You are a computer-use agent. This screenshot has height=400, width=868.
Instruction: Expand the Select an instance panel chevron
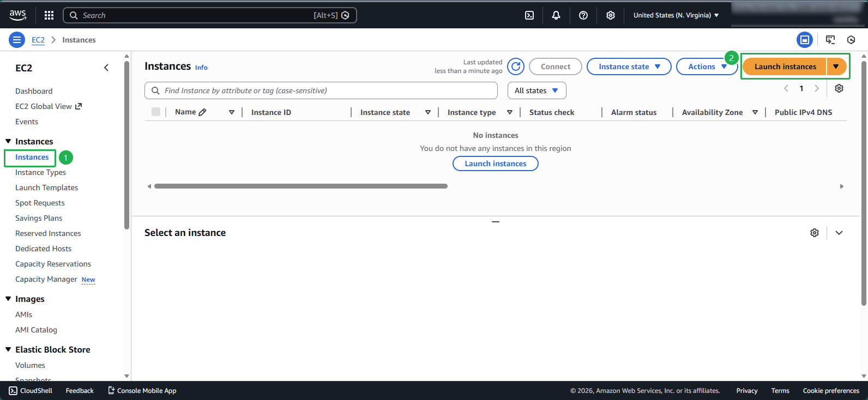click(839, 233)
